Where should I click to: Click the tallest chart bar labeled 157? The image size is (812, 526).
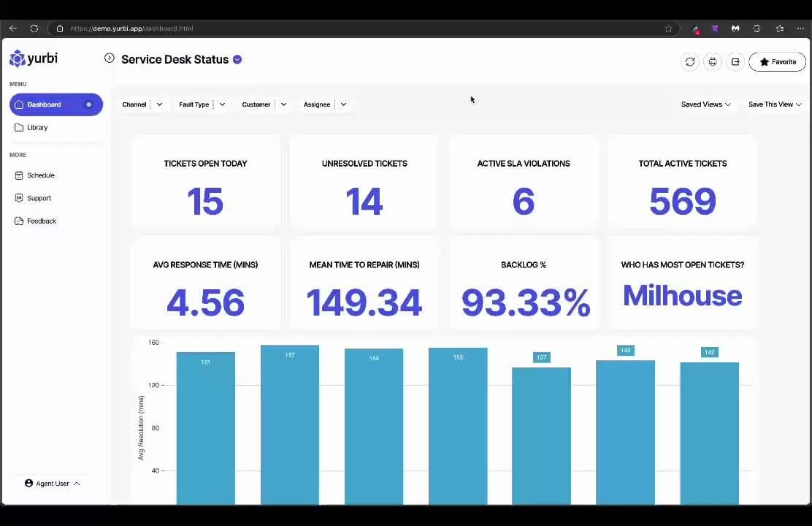point(290,424)
